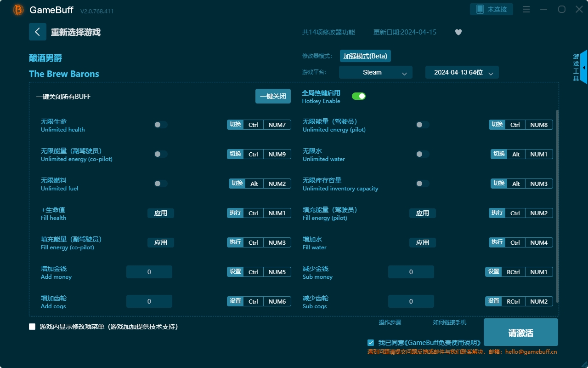Open the 2024-04-13 64位 version dropdown
The image size is (588, 368).
tap(462, 72)
